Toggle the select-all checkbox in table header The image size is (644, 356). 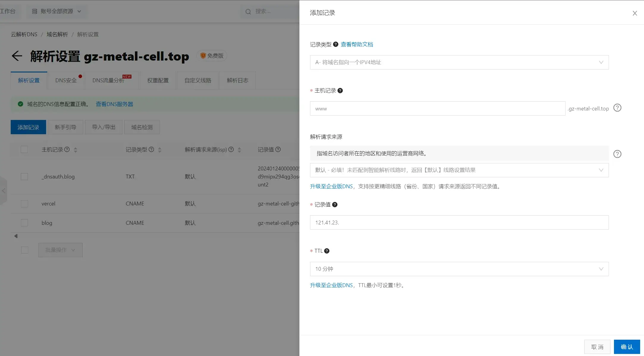(24, 149)
